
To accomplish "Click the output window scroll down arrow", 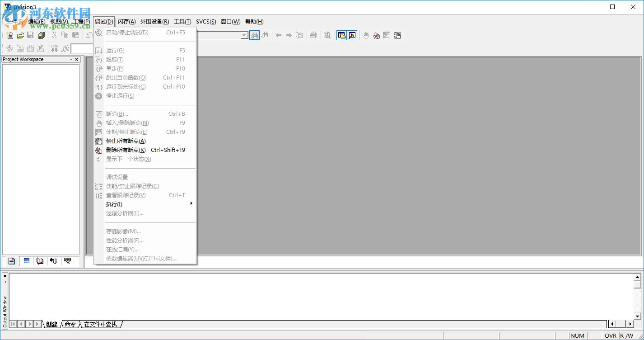I will pyautogui.click(x=637, y=316).
